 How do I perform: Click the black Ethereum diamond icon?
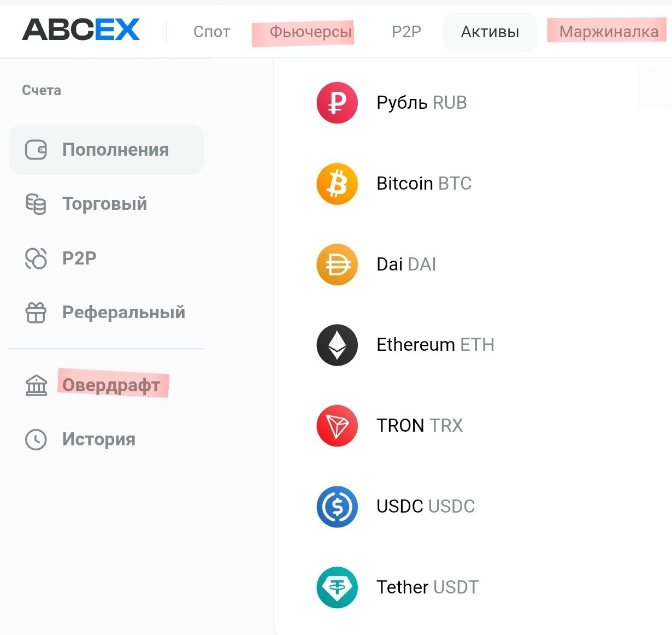point(337,345)
